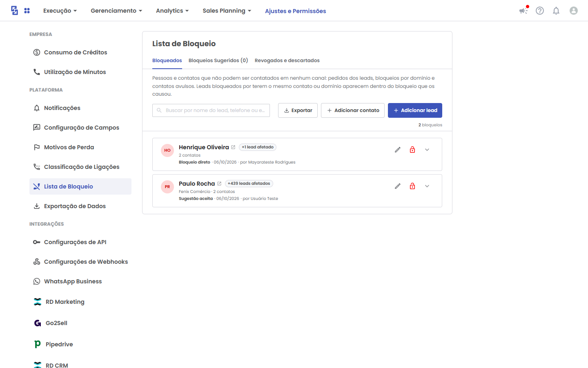588x368 pixels.
Task: Open the announcements megaphone icon
Action: tap(523, 11)
